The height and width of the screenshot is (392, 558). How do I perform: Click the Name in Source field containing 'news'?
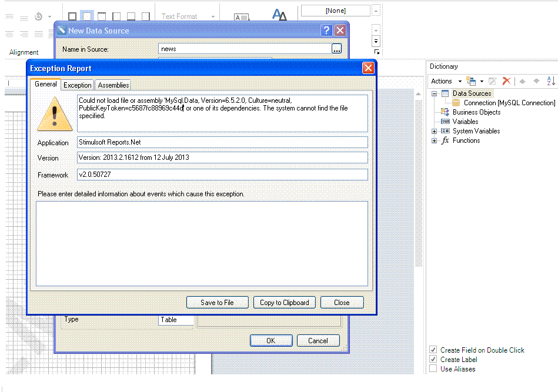[x=245, y=49]
